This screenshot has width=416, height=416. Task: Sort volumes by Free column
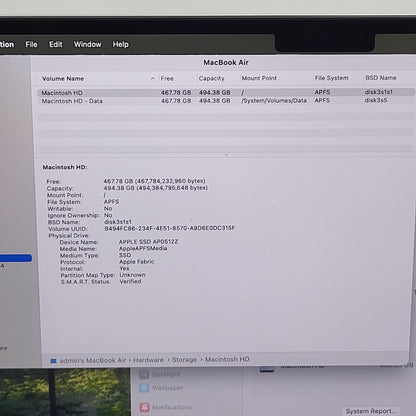point(167,78)
